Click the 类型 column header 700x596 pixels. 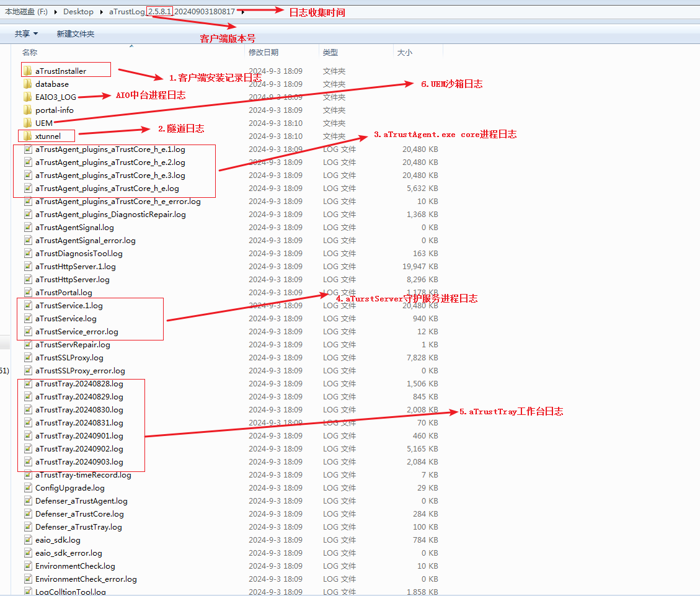tap(330, 53)
